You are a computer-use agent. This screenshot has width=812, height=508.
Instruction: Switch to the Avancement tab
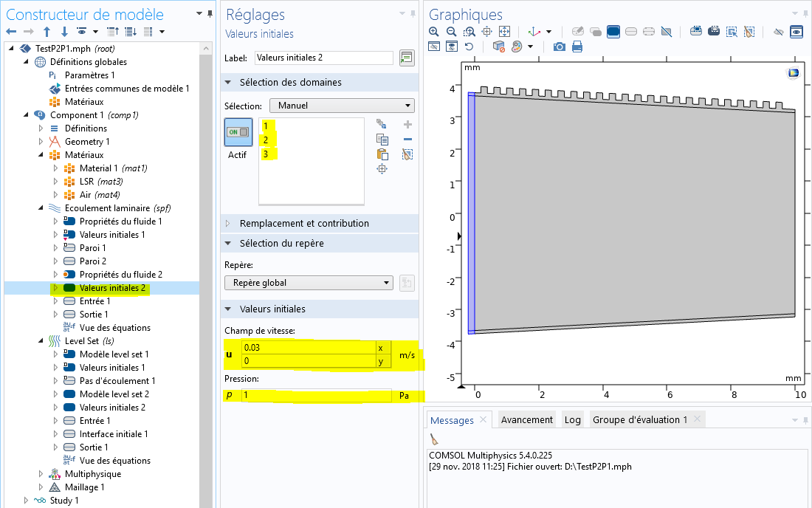526,420
